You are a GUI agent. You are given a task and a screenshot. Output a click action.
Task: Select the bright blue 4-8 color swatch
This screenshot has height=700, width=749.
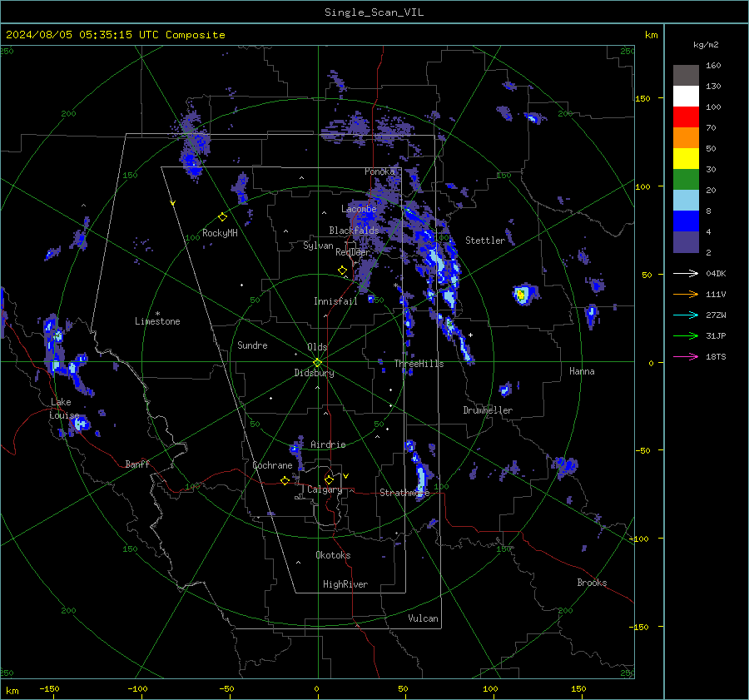(x=686, y=221)
